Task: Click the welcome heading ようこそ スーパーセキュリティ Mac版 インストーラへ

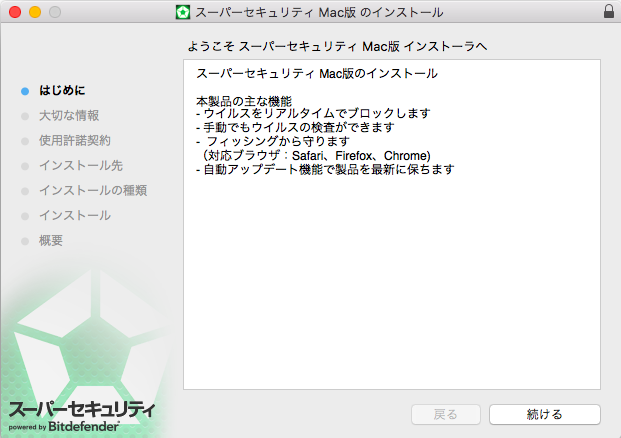Action: pos(337,46)
